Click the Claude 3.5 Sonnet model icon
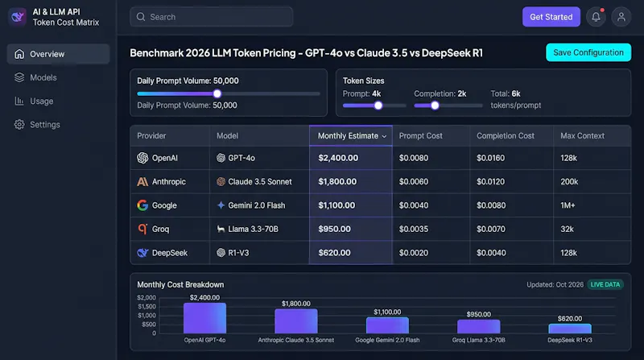 tap(221, 182)
